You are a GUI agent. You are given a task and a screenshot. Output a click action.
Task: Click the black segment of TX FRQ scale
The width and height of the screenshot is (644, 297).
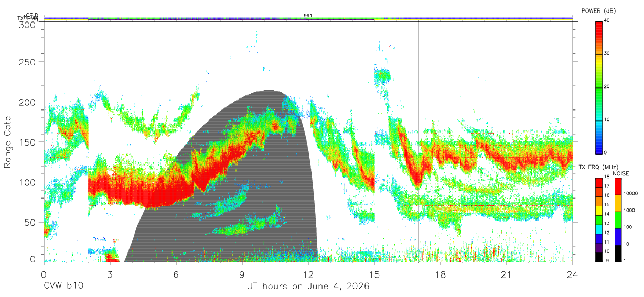(599, 257)
